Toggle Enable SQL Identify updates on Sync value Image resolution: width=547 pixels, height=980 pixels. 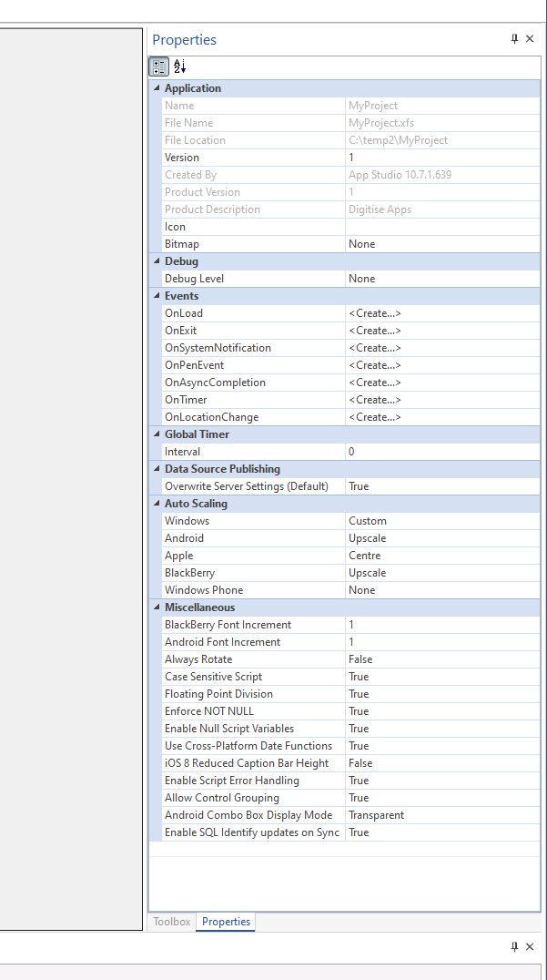click(442, 832)
